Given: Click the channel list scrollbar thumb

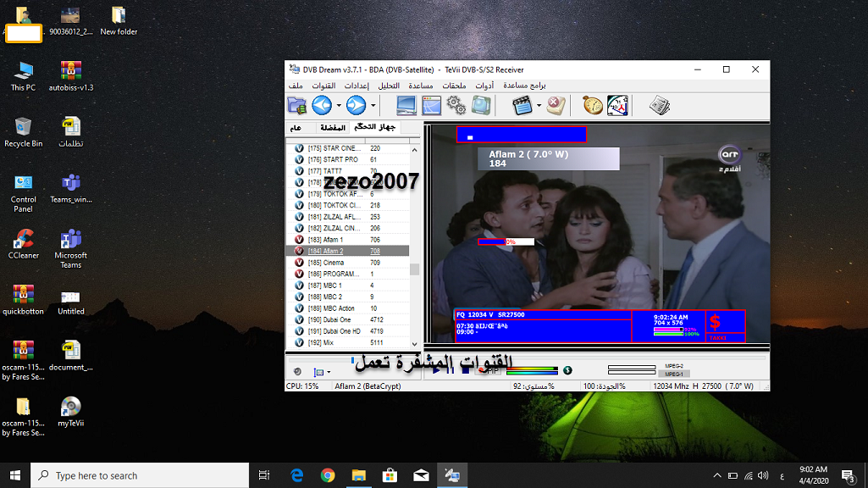Looking at the screenshot, I should [415, 269].
